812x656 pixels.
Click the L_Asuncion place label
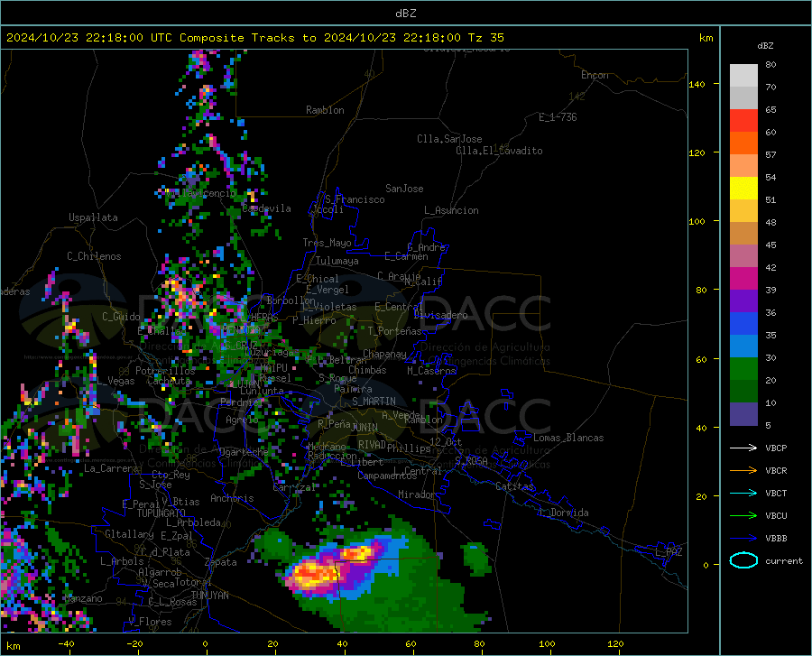click(451, 210)
